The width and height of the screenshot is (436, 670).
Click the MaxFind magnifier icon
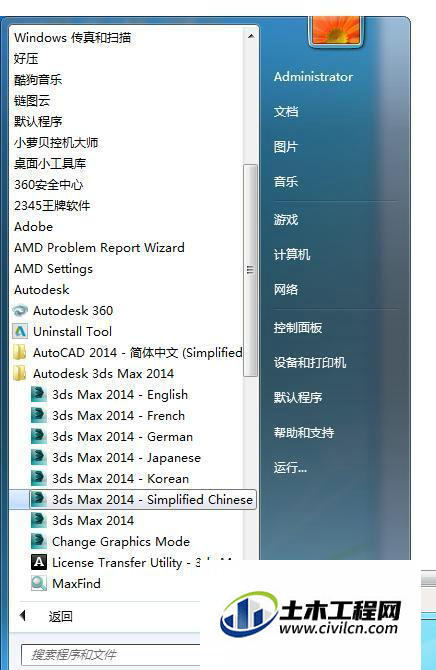pos(38,583)
